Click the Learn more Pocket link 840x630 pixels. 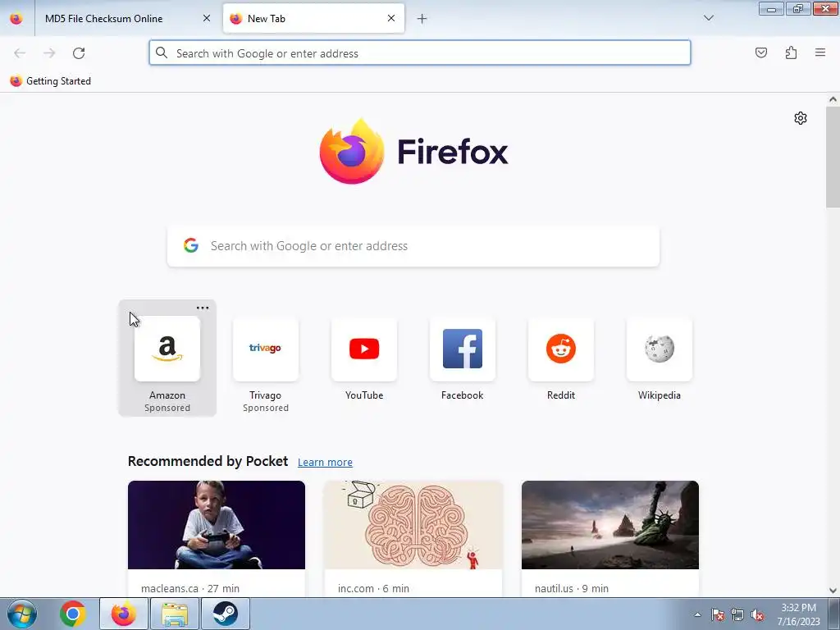point(325,462)
